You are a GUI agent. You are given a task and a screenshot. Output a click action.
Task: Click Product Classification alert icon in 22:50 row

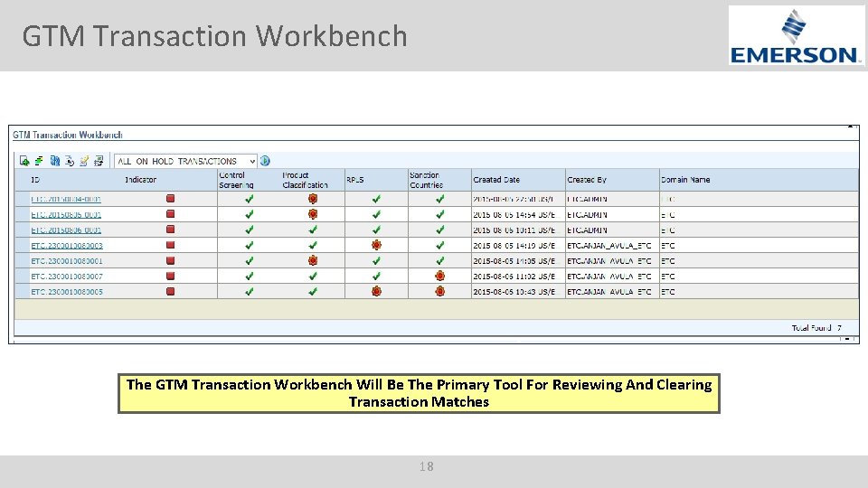tap(313, 199)
